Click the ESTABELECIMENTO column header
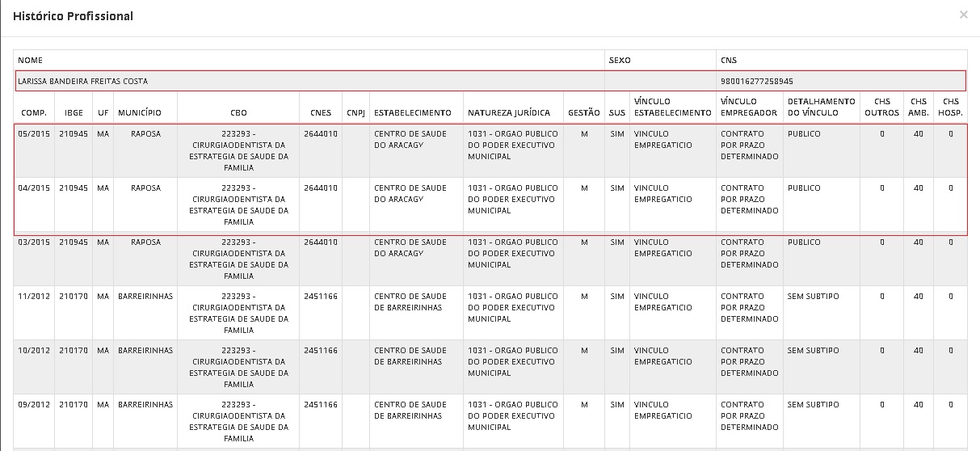980x451 pixels. pyautogui.click(x=413, y=113)
